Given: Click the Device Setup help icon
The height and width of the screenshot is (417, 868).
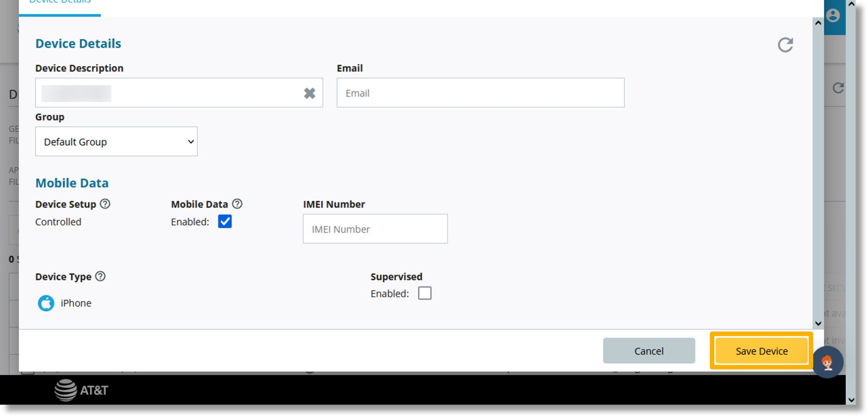Looking at the screenshot, I should pyautogui.click(x=105, y=204).
